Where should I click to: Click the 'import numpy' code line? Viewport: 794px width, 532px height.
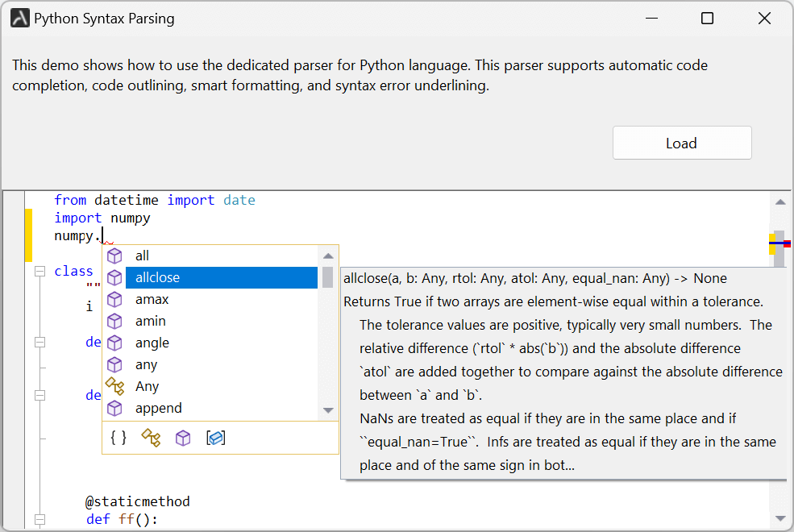(x=102, y=218)
